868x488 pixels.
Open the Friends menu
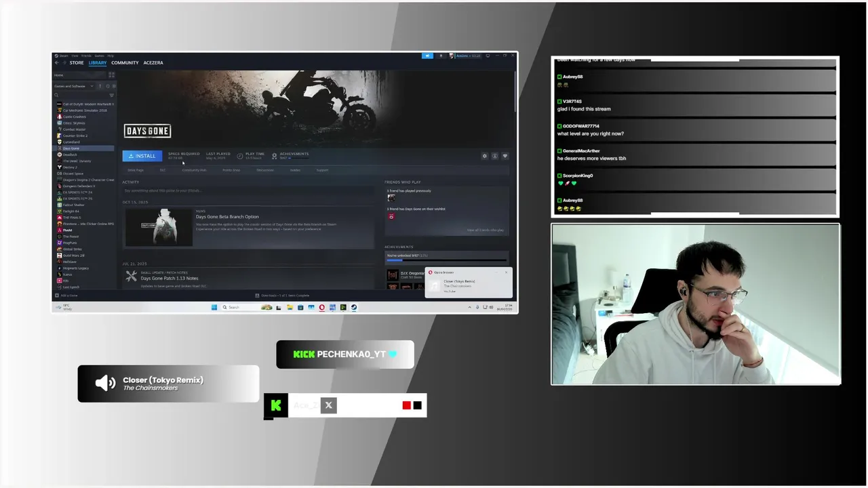86,56
